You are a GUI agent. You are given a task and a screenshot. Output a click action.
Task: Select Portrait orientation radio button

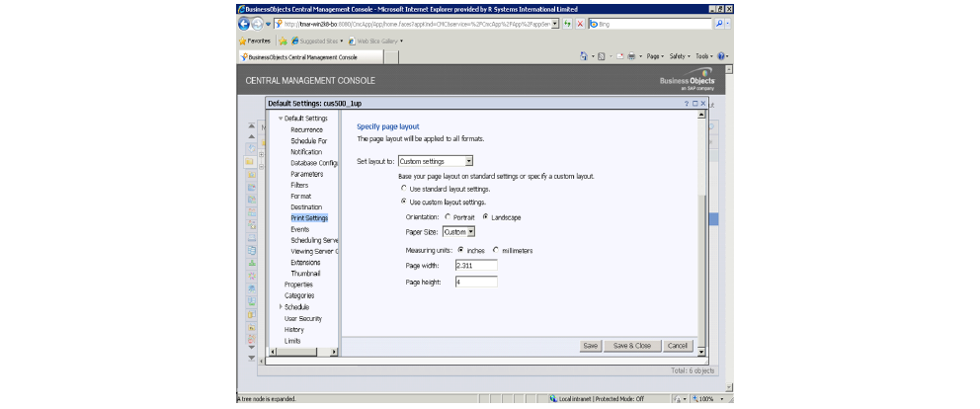click(x=448, y=216)
